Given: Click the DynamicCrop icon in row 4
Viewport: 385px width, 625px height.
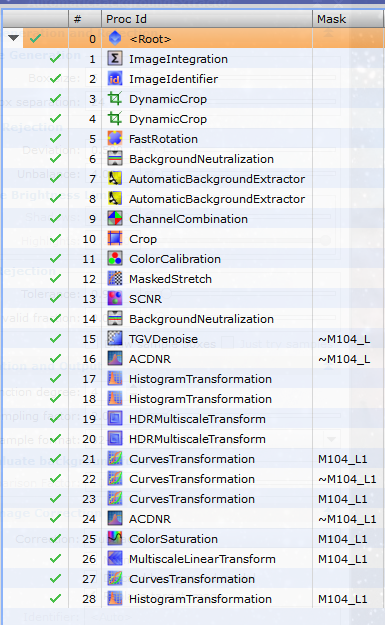Looking at the screenshot, I should [115, 119].
